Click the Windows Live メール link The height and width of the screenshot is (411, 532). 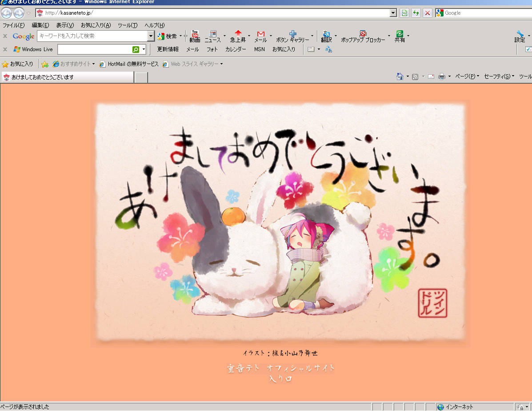tap(192, 49)
